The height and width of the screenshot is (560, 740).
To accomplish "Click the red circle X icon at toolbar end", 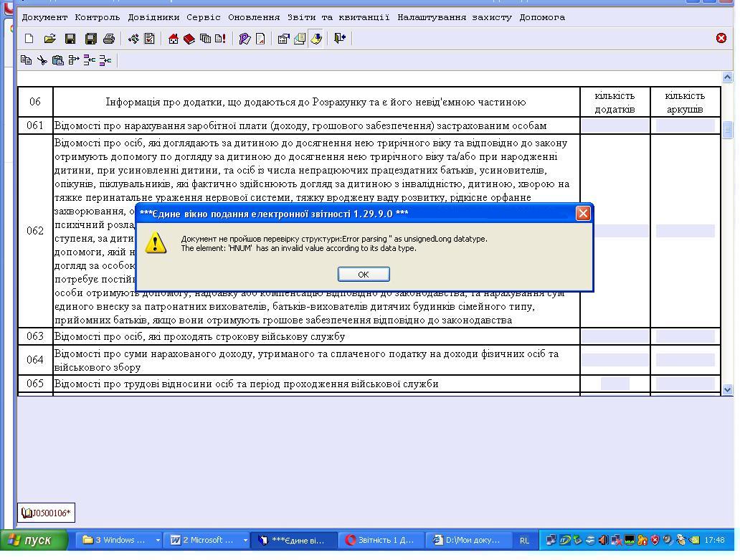I will (721, 38).
